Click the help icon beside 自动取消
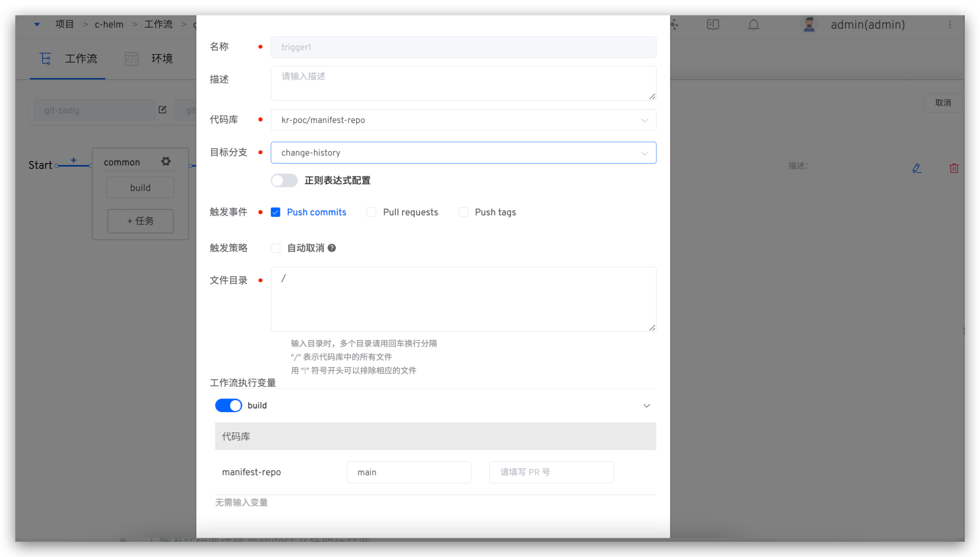The image size is (980, 557). pos(332,248)
